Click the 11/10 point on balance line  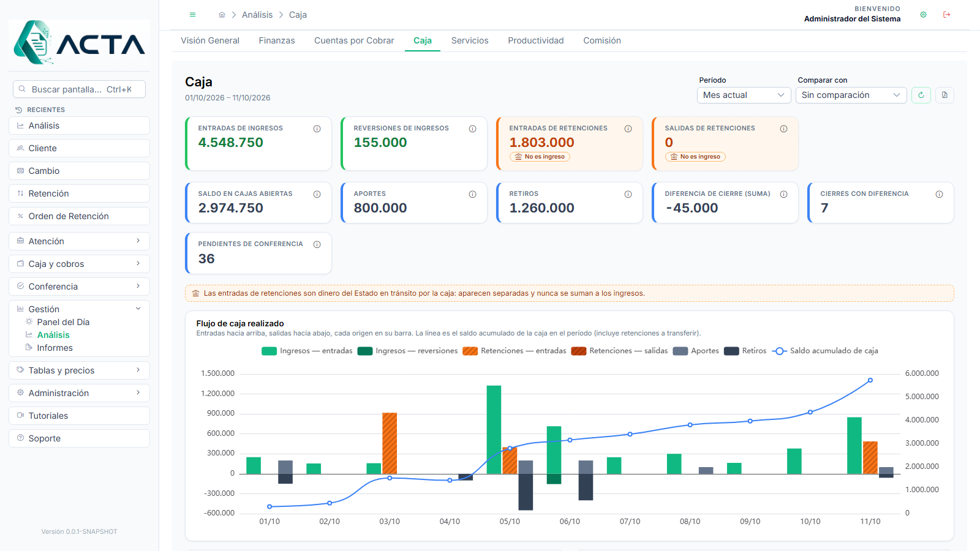870,380
